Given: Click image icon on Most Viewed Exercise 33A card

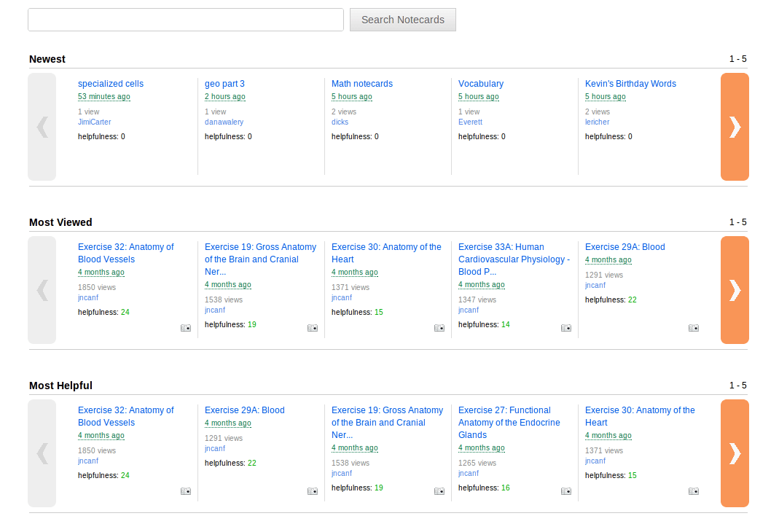Looking at the screenshot, I should point(566,328).
